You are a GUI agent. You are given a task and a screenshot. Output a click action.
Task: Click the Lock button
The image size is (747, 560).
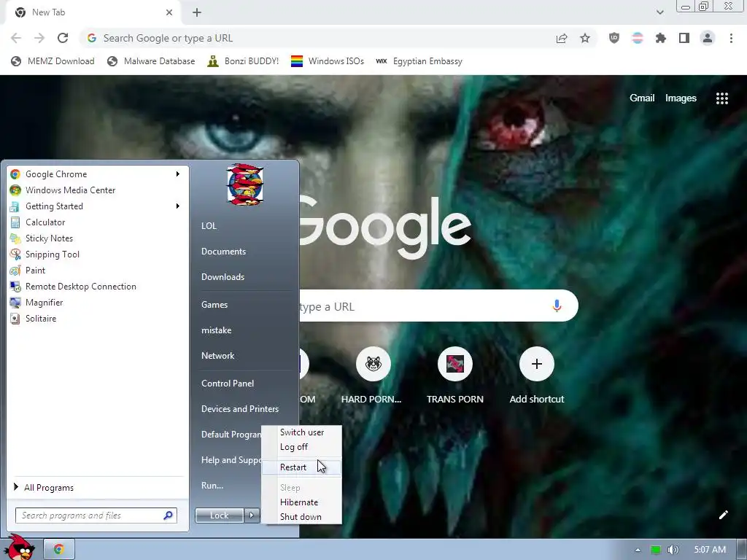coord(219,516)
